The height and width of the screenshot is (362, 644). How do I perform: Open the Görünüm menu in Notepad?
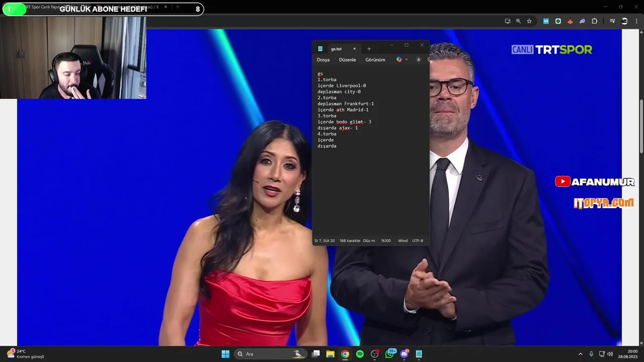pos(375,59)
